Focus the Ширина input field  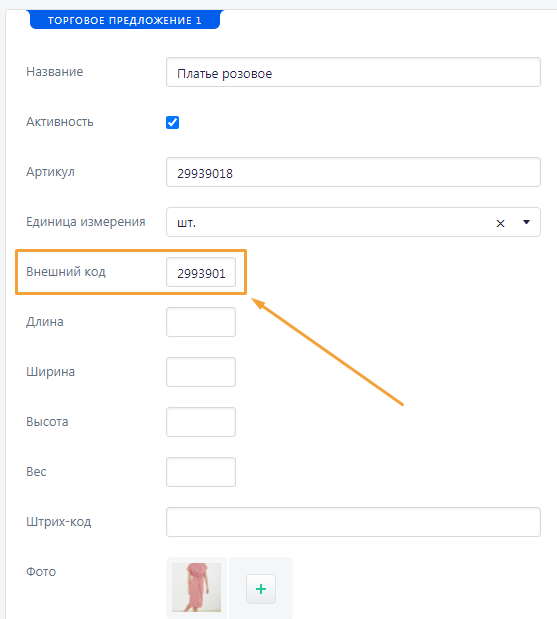(x=201, y=372)
